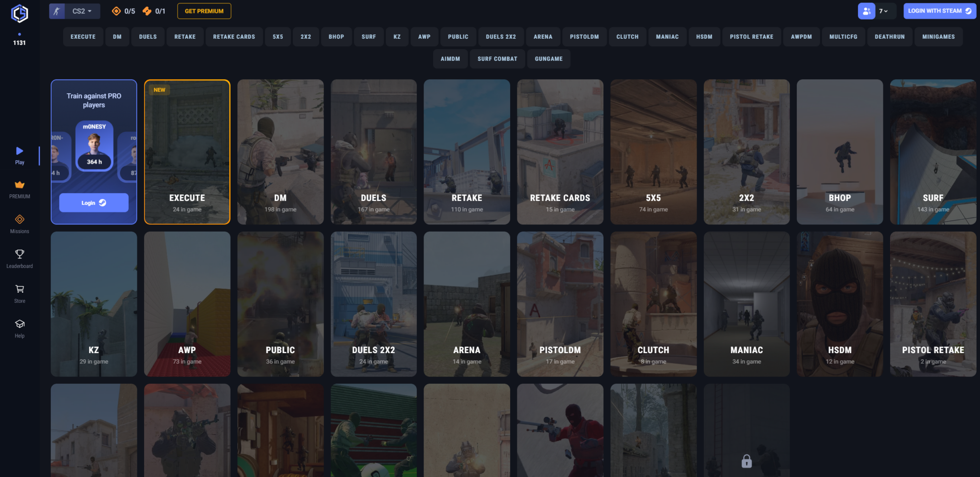The height and width of the screenshot is (477, 980).
Task: Click the LOGIN WITH STEAM button
Action: tap(939, 11)
